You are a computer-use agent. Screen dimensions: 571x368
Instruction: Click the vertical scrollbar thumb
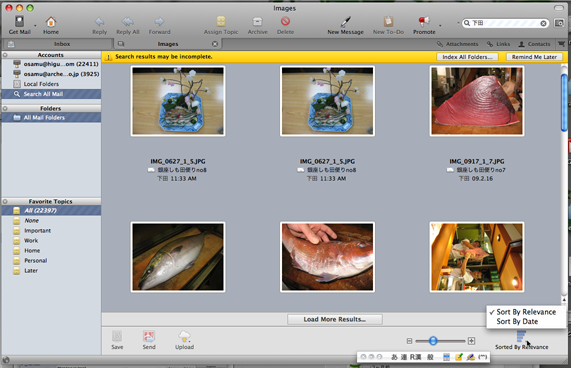(x=564, y=102)
